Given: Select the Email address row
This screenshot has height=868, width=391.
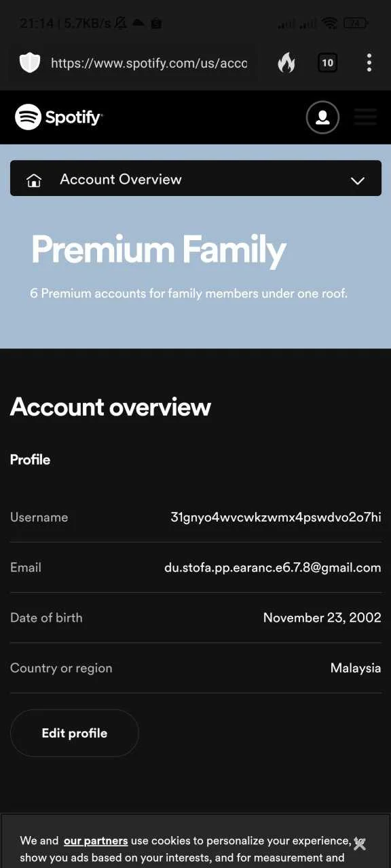Looking at the screenshot, I should pyautogui.click(x=195, y=568).
